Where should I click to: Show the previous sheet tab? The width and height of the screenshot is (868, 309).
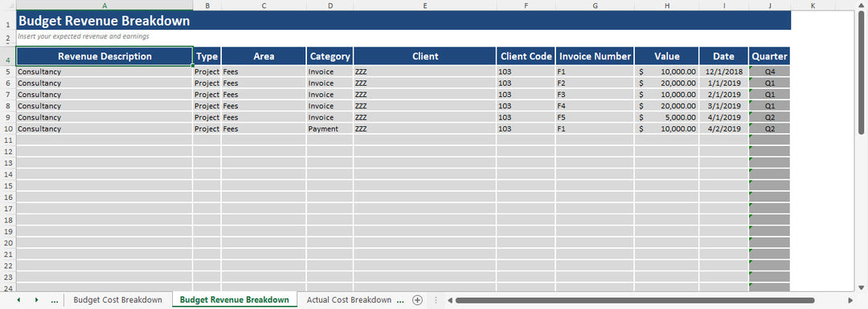[x=18, y=299]
